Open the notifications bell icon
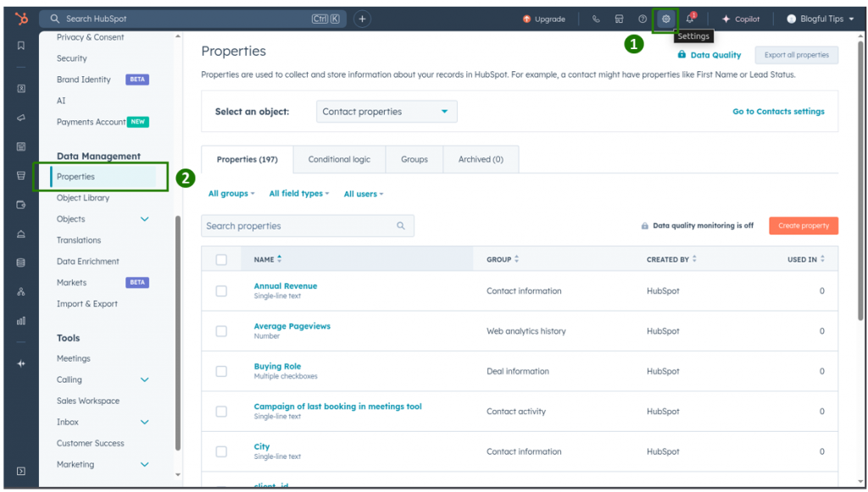The height and width of the screenshot is (492, 868). click(x=690, y=19)
